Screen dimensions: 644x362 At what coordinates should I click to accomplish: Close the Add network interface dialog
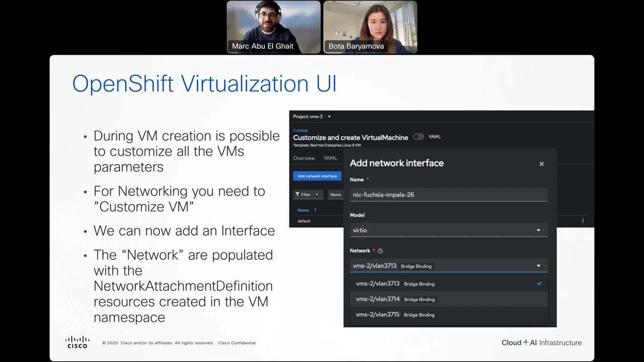[x=541, y=164]
